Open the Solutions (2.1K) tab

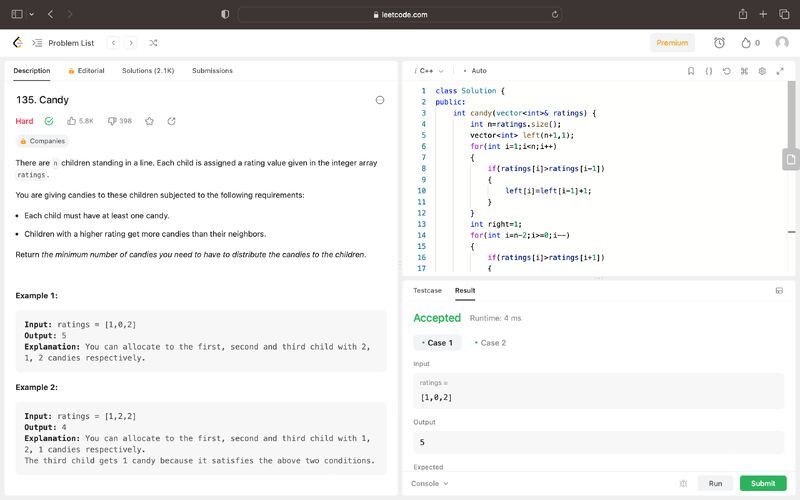click(148, 70)
